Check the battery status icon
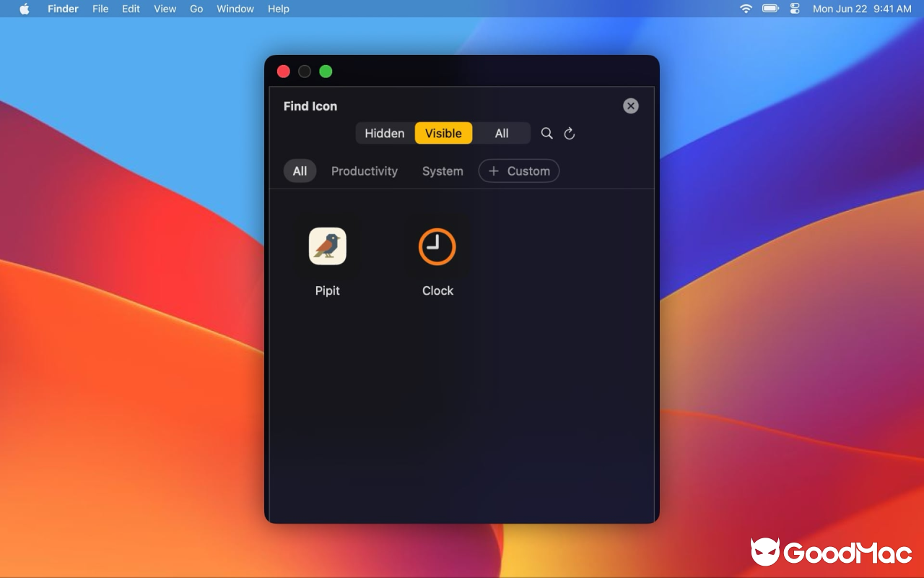924x578 pixels. pos(771,9)
